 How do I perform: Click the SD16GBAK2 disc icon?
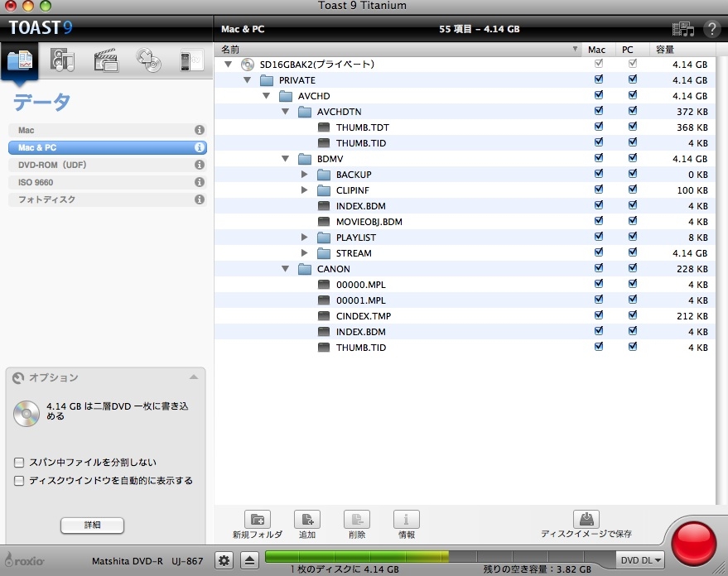click(248, 65)
